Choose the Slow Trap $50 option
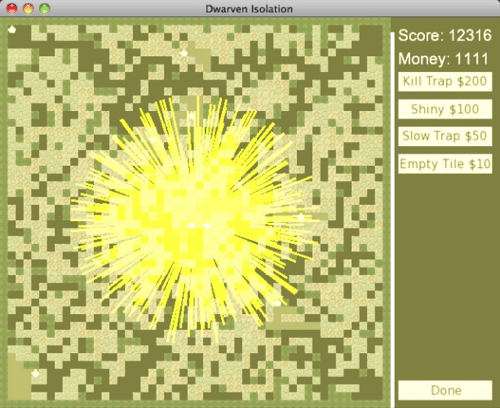The image size is (500, 408). tap(445, 136)
